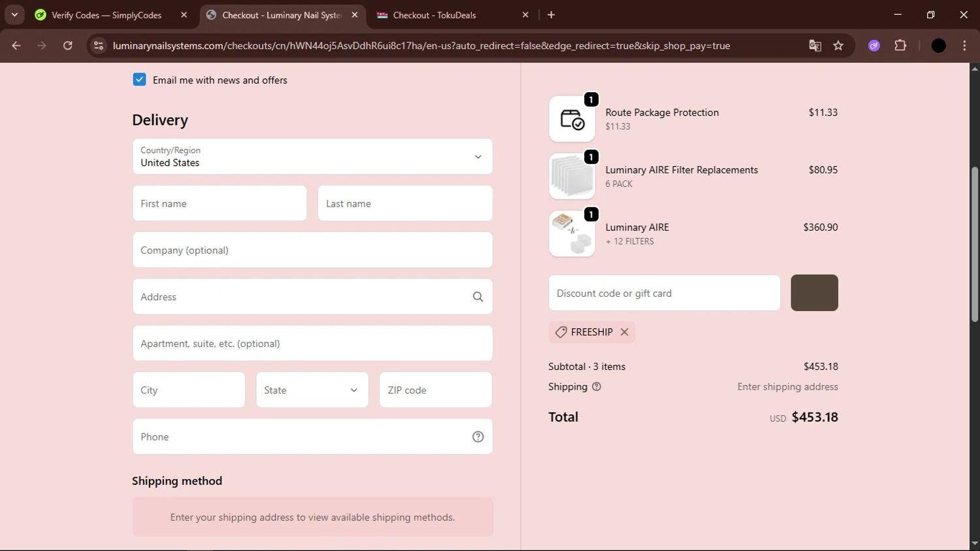980x551 pixels.
Task: Click the Luminary AIRE product thumbnail
Action: pyautogui.click(x=572, y=234)
